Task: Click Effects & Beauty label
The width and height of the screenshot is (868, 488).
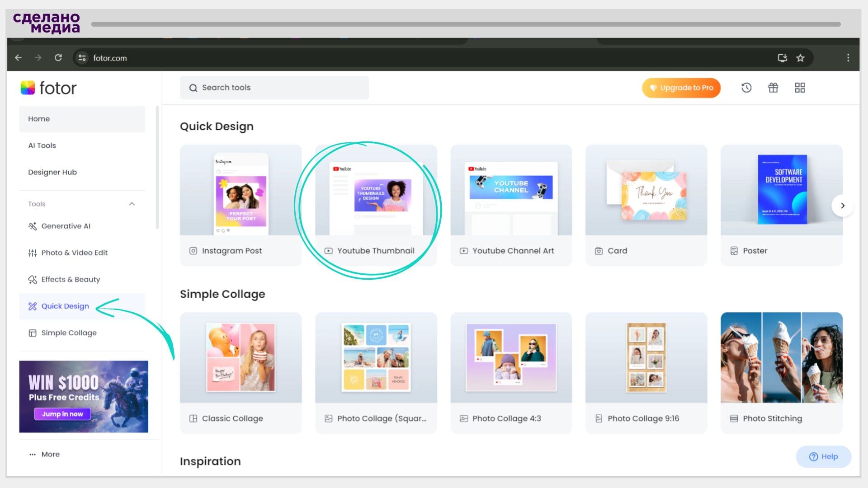Action: (71, 279)
